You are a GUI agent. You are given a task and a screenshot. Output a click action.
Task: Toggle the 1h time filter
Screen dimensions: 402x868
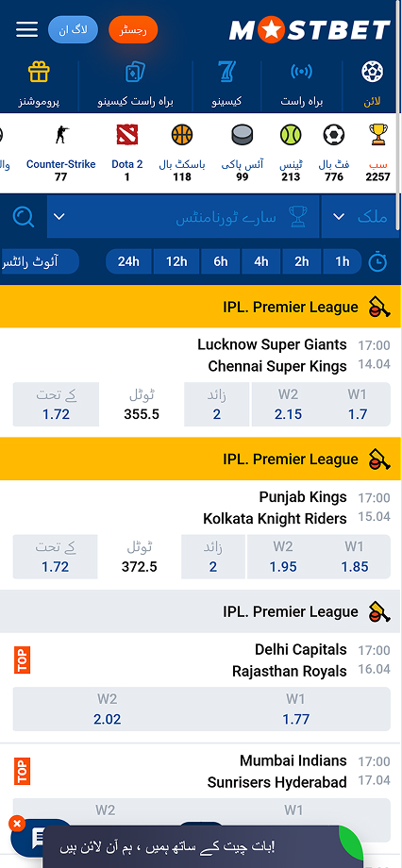pyautogui.click(x=343, y=261)
